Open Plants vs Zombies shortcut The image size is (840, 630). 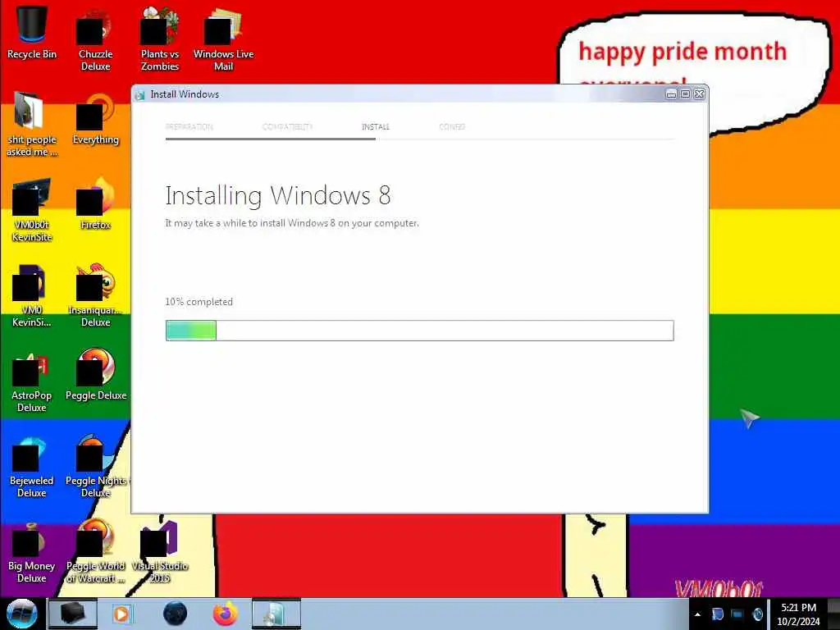coord(160,38)
